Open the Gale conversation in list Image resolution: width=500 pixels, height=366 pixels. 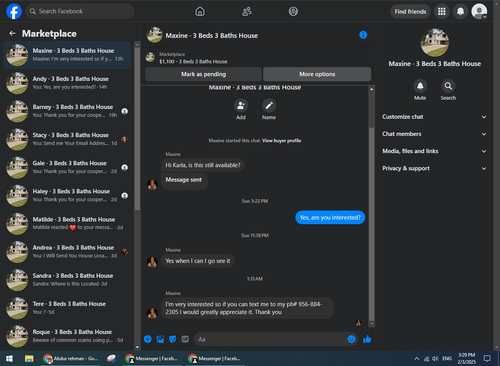(x=67, y=167)
